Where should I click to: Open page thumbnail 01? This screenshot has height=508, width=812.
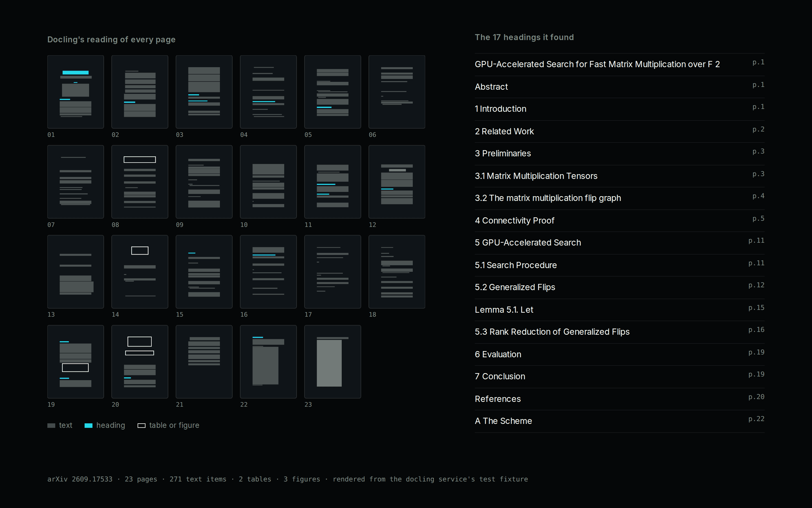[76, 92]
